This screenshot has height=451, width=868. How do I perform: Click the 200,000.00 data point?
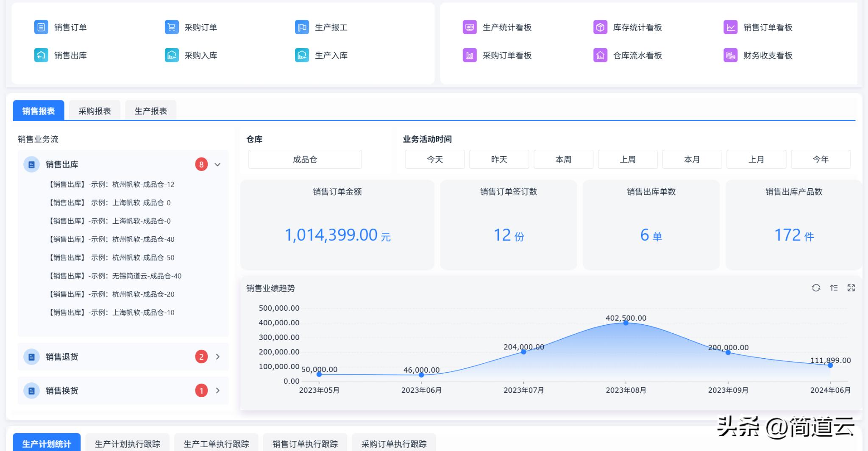coord(728,352)
